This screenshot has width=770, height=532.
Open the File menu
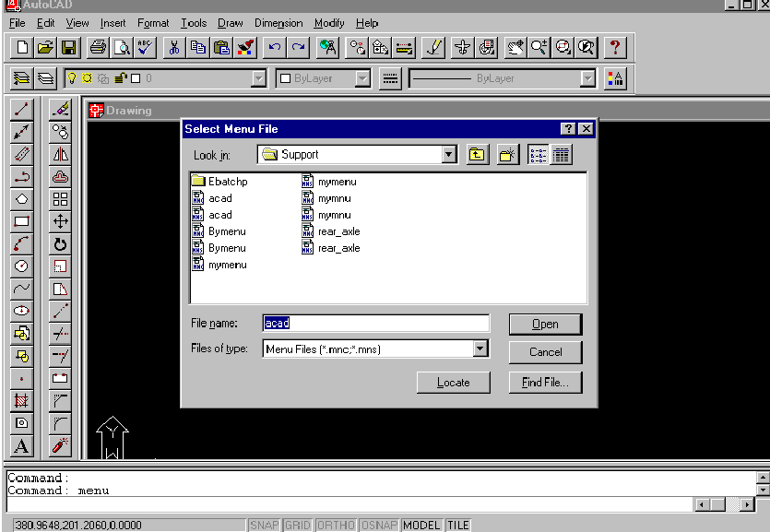coord(18,23)
